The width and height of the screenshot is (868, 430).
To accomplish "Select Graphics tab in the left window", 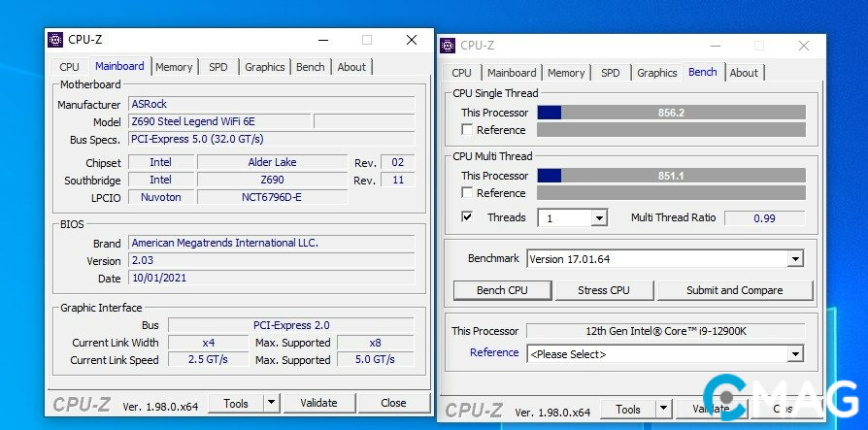I will pyautogui.click(x=264, y=67).
